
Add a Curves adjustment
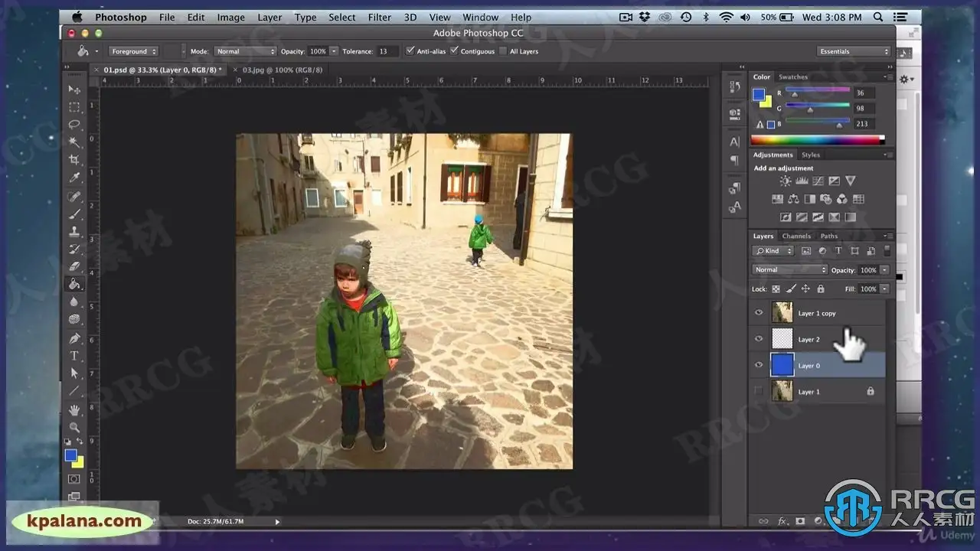[x=818, y=181]
